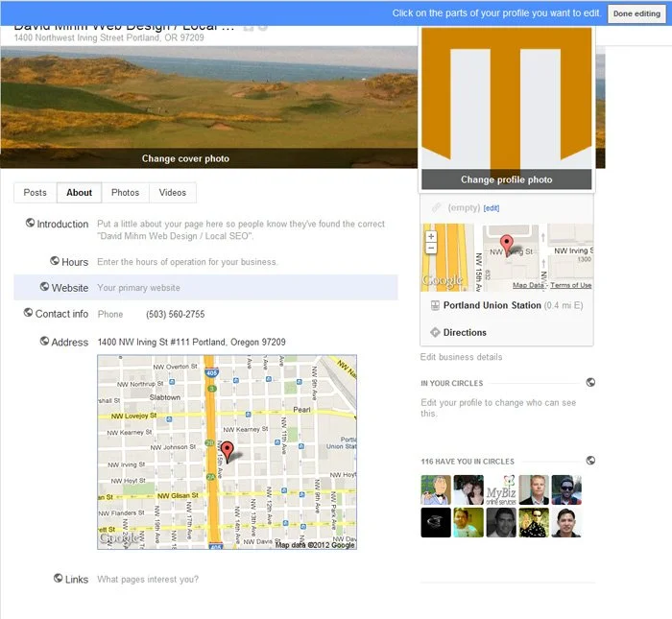
Task: Open the Directions link
Action: tap(465, 333)
